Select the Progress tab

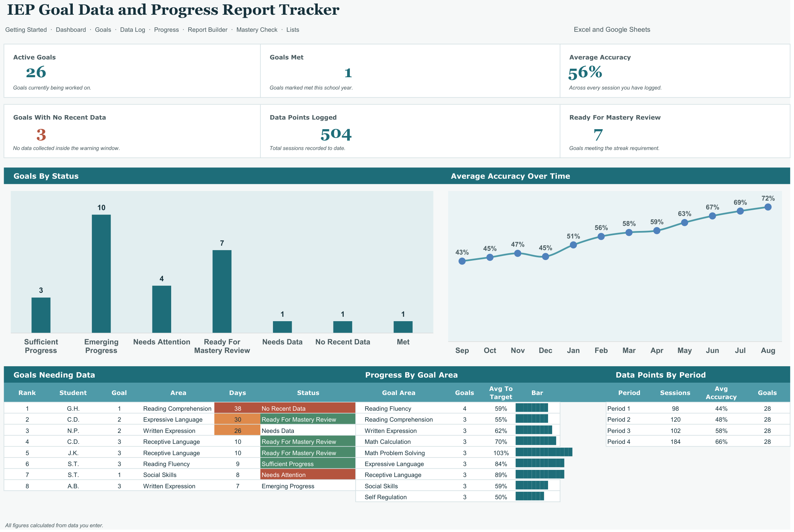(x=166, y=30)
